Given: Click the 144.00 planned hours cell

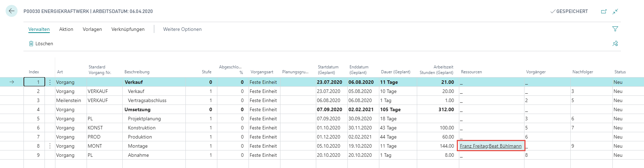Looking at the screenshot, I should (438, 146).
